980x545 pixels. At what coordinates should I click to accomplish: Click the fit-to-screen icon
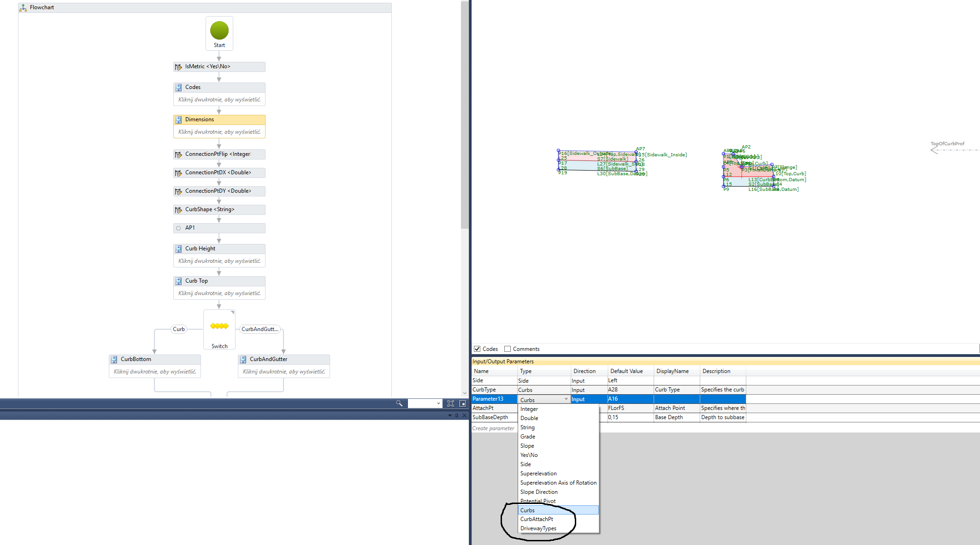point(451,403)
